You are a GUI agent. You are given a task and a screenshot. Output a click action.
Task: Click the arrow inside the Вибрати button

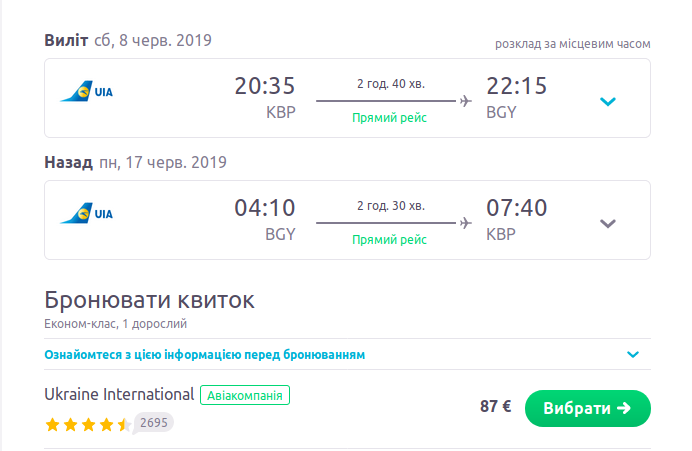click(624, 408)
